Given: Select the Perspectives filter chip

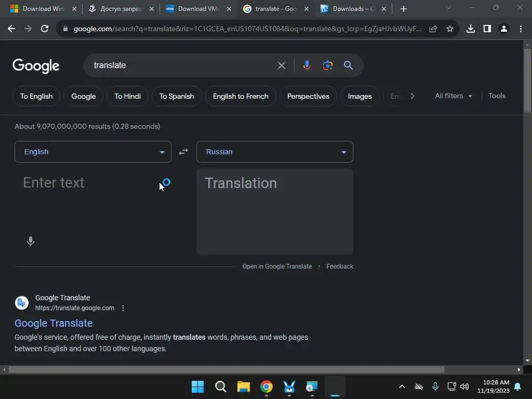Looking at the screenshot, I should (x=308, y=96).
